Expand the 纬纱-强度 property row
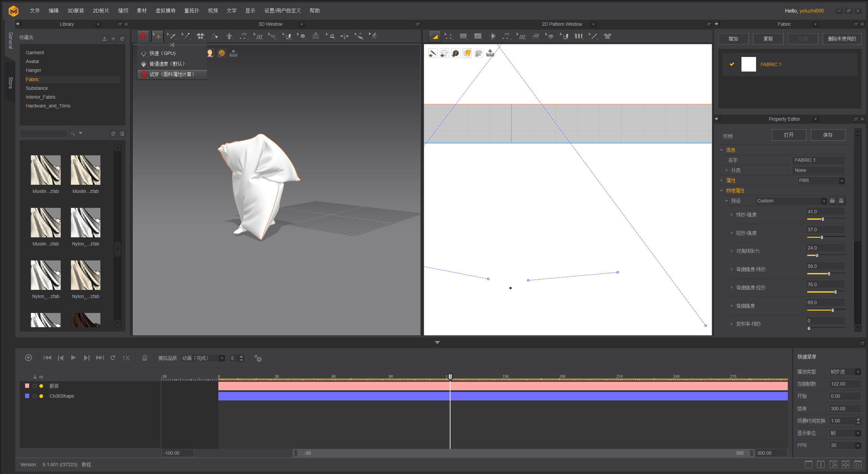 click(x=732, y=215)
